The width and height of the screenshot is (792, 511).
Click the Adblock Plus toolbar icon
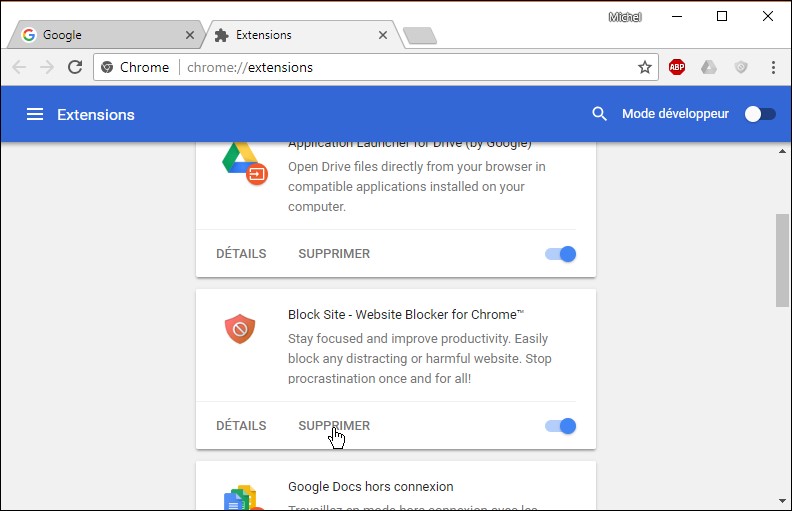(677, 67)
